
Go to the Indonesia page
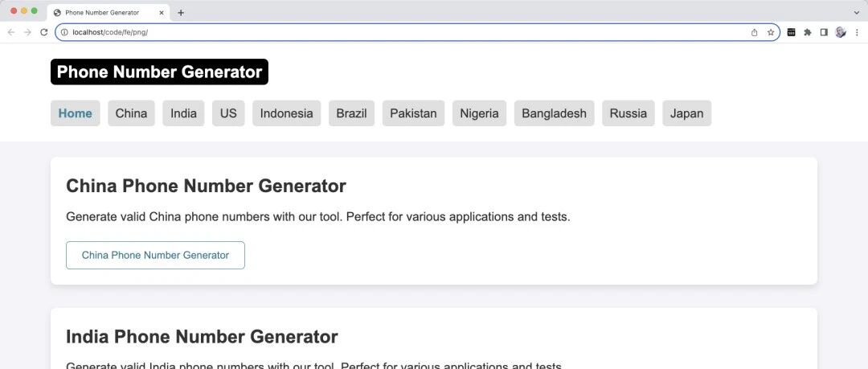[286, 113]
